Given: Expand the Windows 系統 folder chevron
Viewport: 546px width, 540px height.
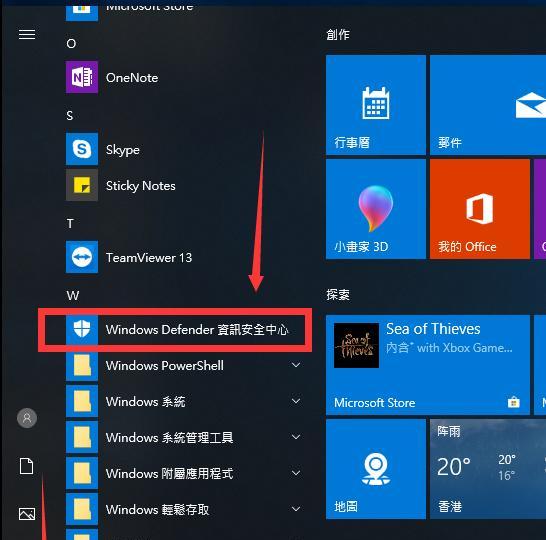Looking at the screenshot, I should [x=296, y=401].
